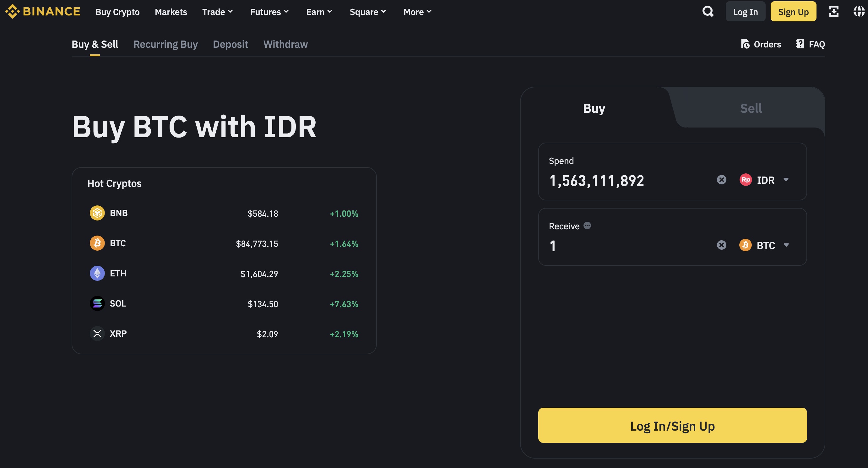The image size is (868, 468).
Task: Open the FAQ icon
Action: pyautogui.click(x=800, y=44)
